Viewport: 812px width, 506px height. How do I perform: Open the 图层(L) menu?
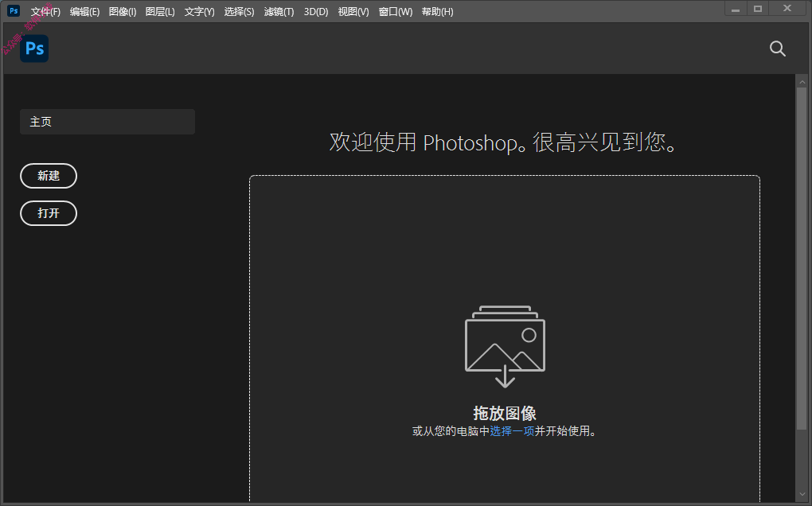[160, 11]
